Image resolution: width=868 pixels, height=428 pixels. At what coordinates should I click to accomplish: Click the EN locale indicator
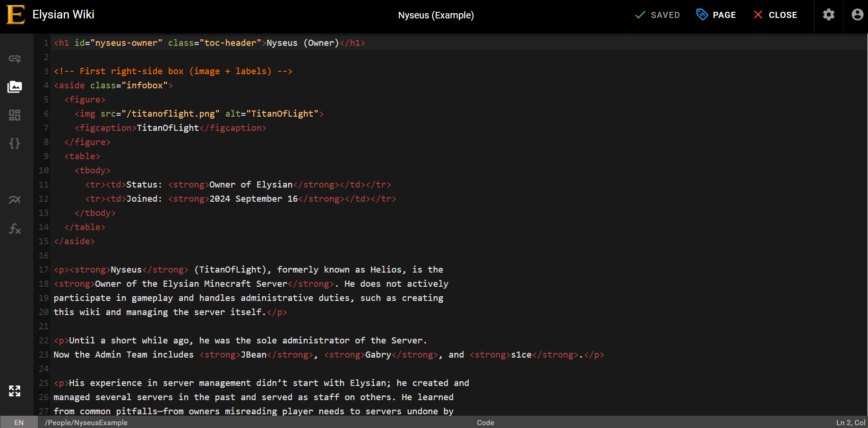coord(19,422)
